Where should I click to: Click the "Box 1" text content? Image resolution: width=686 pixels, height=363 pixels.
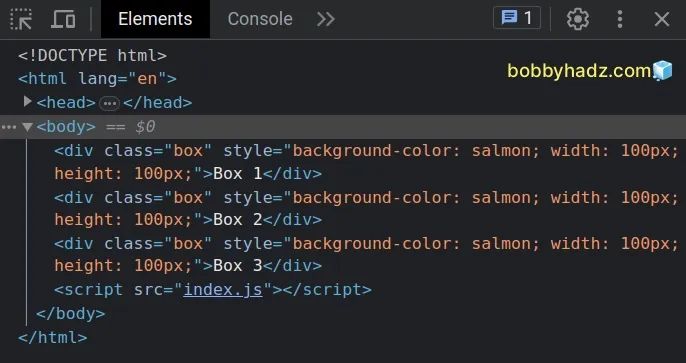238,174
